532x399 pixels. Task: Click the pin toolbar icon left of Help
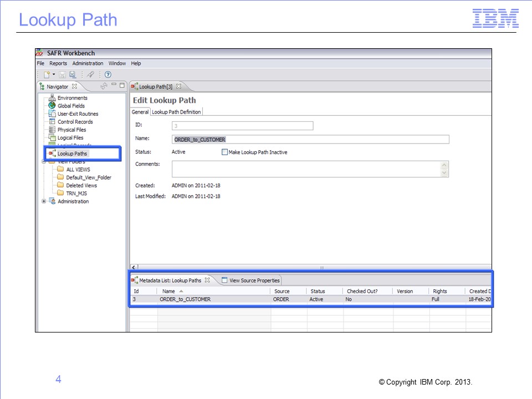(x=90, y=75)
